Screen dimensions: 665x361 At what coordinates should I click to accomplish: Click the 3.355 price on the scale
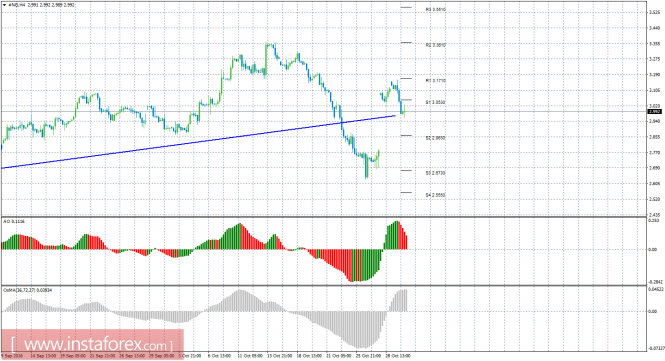click(654, 43)
